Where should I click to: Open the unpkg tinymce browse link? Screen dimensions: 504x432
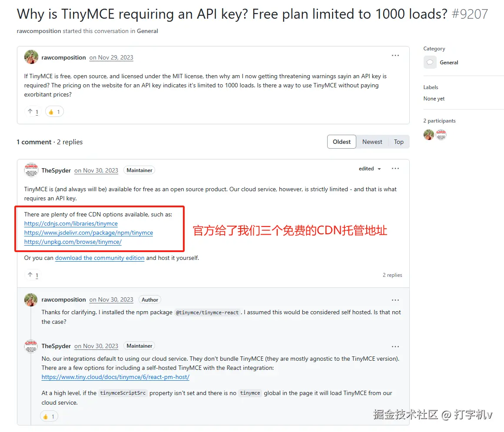tap(73, 242)
